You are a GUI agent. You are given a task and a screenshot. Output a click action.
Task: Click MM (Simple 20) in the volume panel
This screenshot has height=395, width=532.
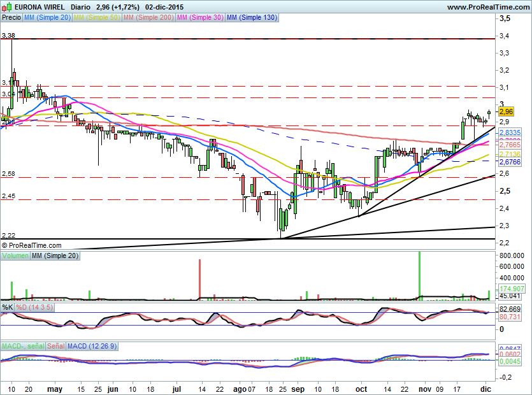(x=54, y=255)
